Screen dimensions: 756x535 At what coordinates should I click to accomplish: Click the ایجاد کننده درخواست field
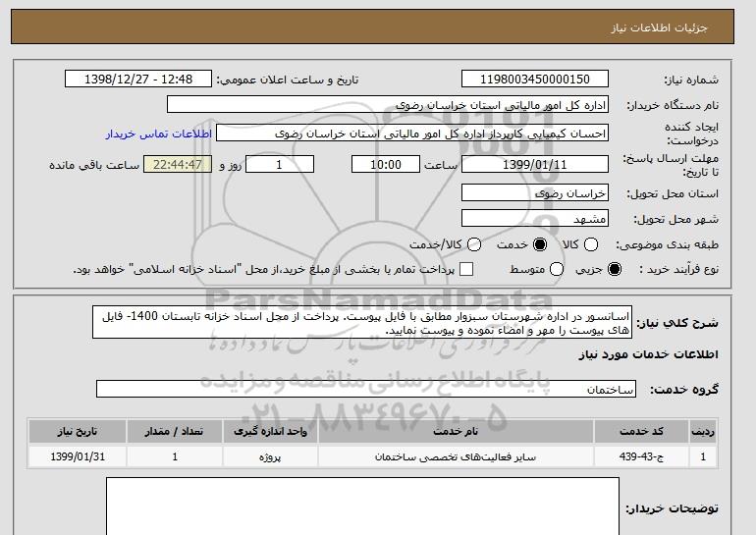click(x=412, y=134)
